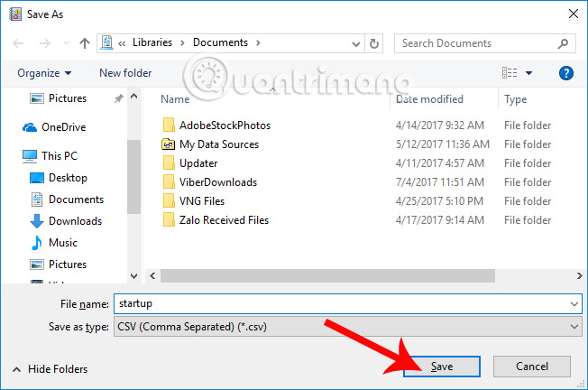
Task: Open the Organize menu
Action: point(44,73)
